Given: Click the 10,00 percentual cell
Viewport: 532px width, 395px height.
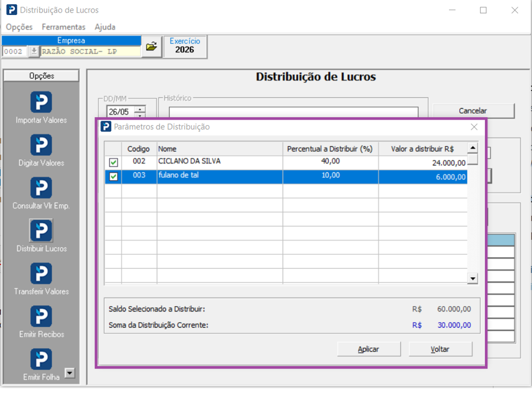Looking at the screenshot, I should pyautogui.click(x=330, y=177).
